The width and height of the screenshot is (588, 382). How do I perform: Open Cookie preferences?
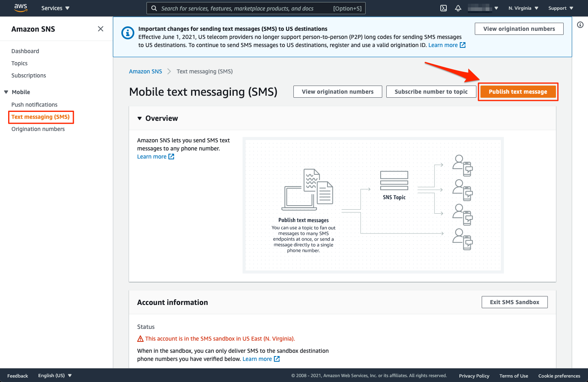pyautogui.click(x=559, y=376)
